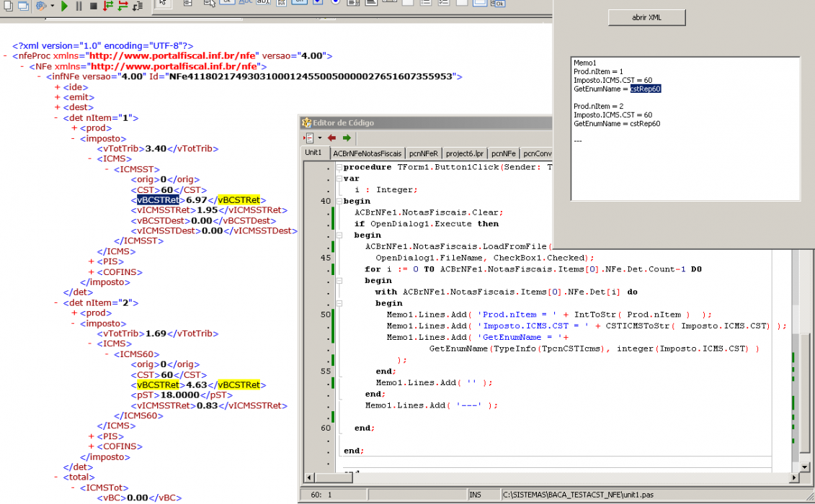Click the GetEnumName(TypeInfo(TpcnCSTIcms)) code line
This screenshot has width=815, height=504.
[594, 348]
